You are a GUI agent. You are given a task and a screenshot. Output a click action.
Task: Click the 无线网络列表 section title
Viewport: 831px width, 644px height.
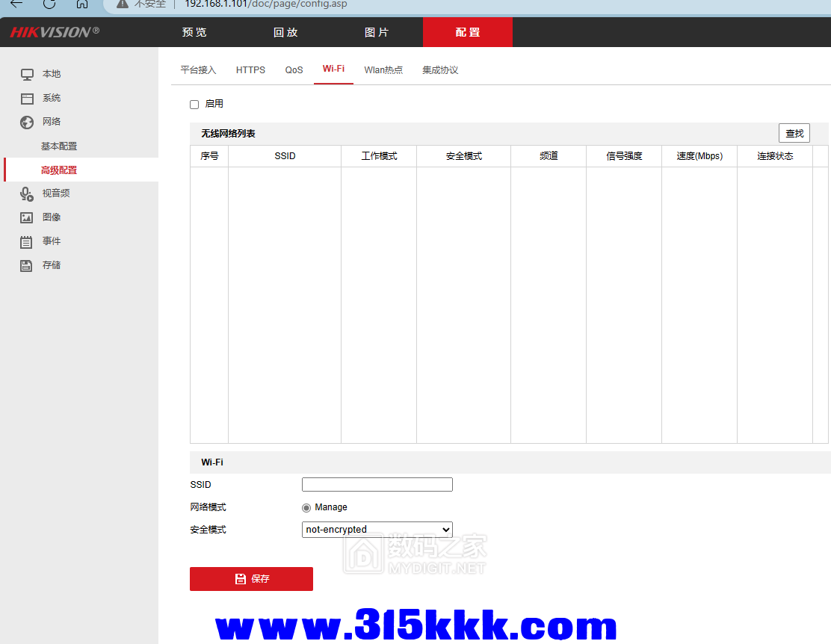(228, 134)
